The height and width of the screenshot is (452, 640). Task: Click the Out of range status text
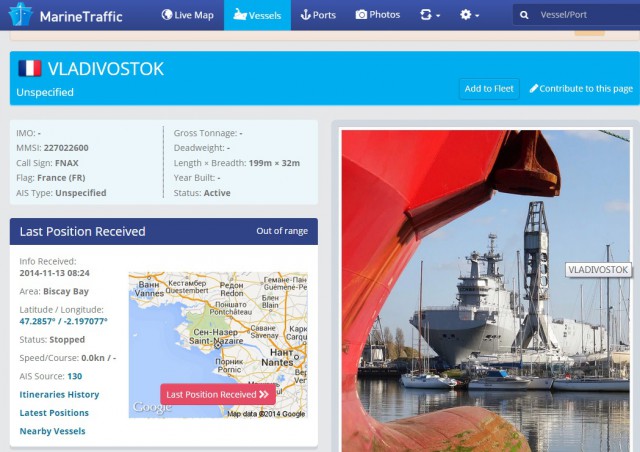(x=282, y=231)
